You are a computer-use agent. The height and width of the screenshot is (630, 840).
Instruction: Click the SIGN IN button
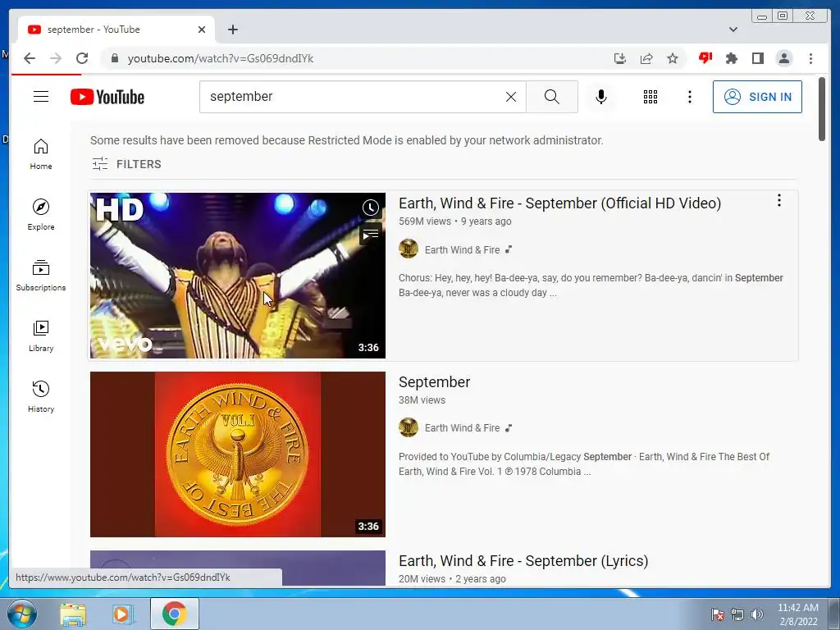(757, 97)
